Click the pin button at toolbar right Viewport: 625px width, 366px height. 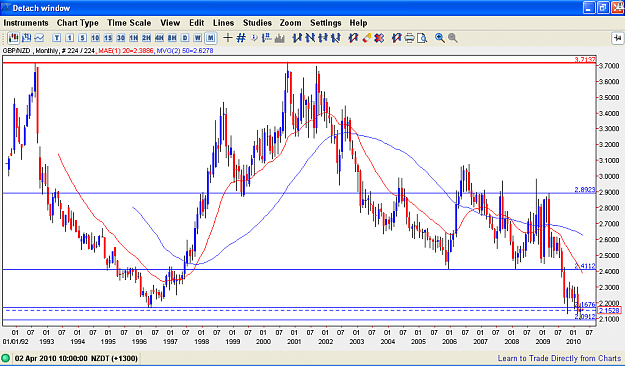[617, 38]
